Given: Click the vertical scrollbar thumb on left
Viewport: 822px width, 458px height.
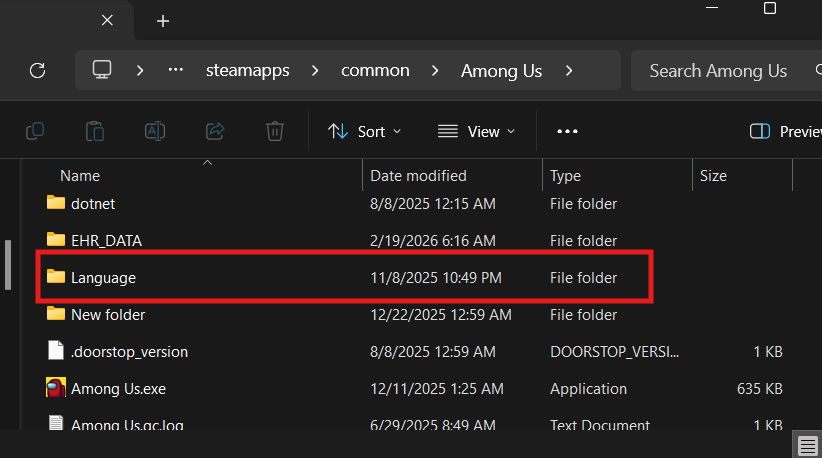Looking at the screenshot, I should point(7,265).
